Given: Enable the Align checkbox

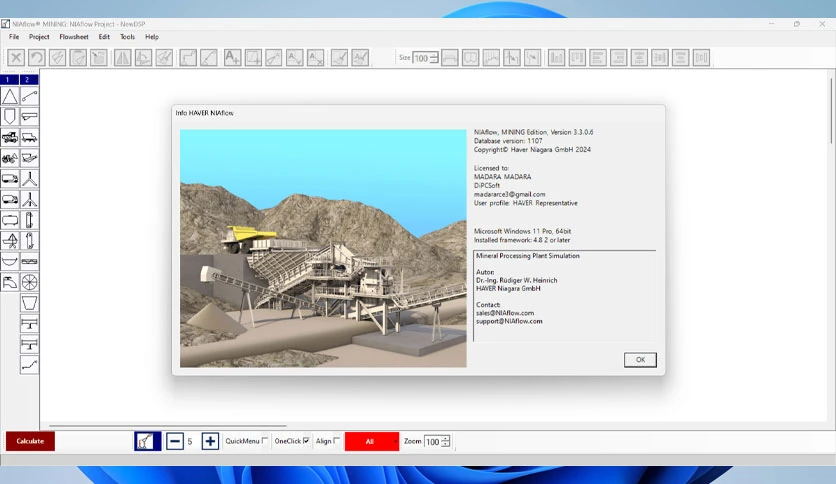Looking at the screenshot, I should coord(336,441).
